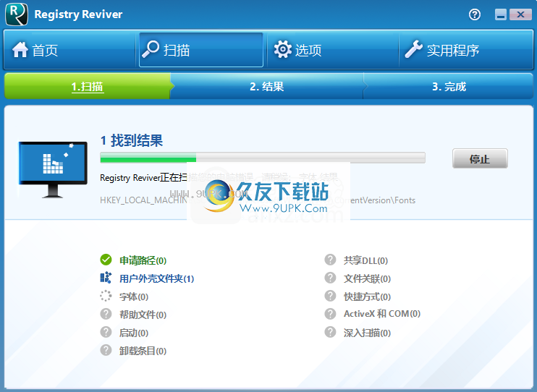Select the ActiveX 和 COM(0) category text

pos(382,314)
